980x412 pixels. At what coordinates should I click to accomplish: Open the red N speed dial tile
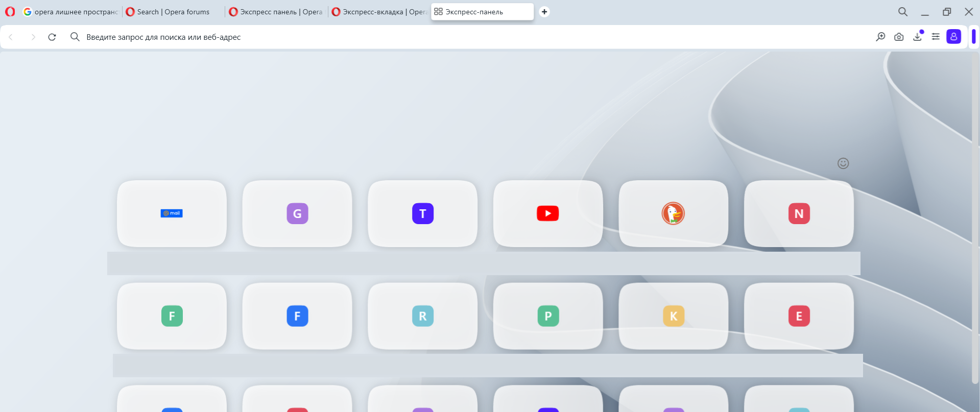799,213
